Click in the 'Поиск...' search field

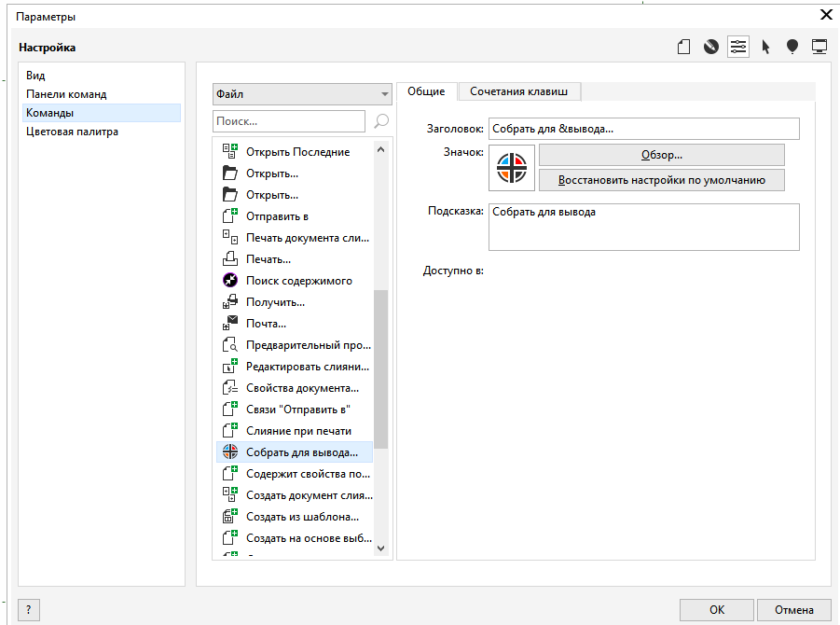pos(289,121)
